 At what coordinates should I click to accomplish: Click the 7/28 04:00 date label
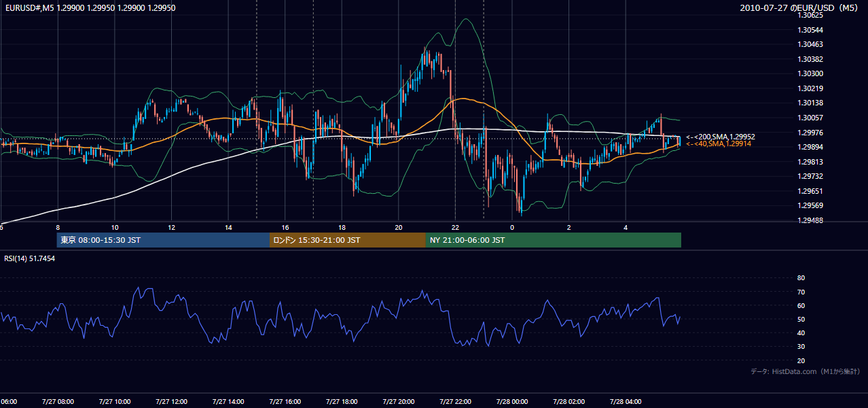click(x=626, y=402)
